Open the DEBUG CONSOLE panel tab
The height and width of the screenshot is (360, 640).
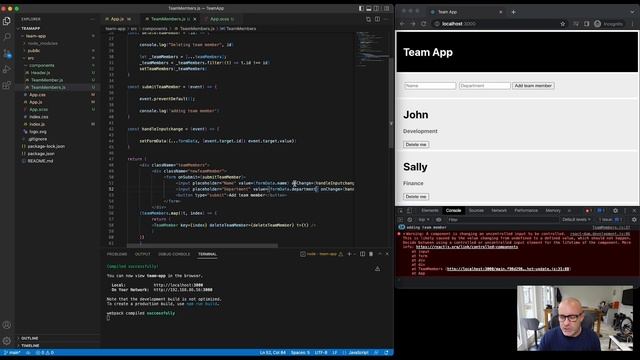coord(174,254)
